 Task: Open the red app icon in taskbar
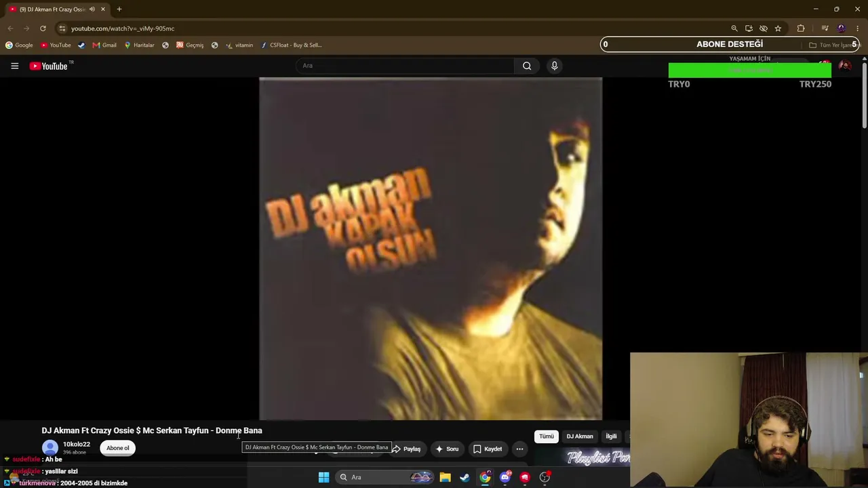pos(525,477)
